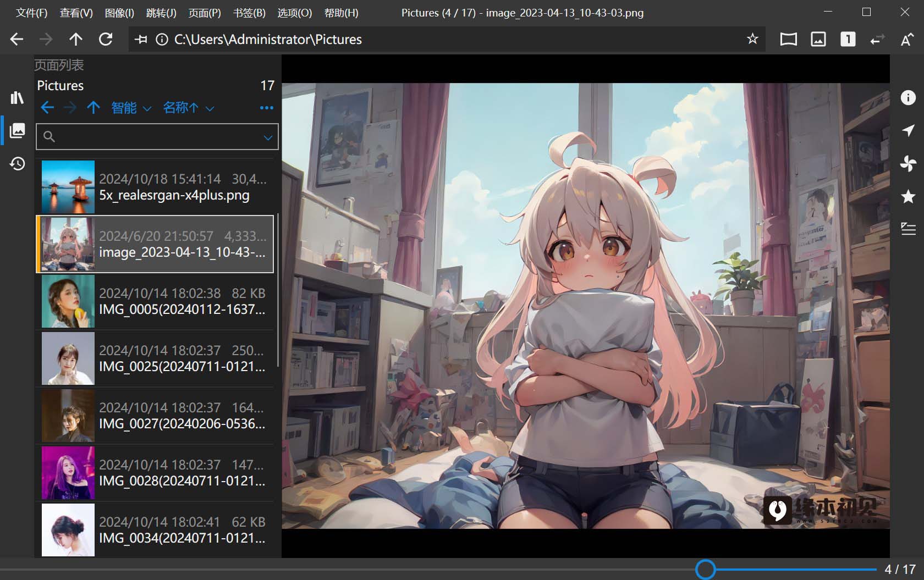The image size is (924, 580).
Task: Click the main anime girl image in viewer
Action: click(586, 306)
